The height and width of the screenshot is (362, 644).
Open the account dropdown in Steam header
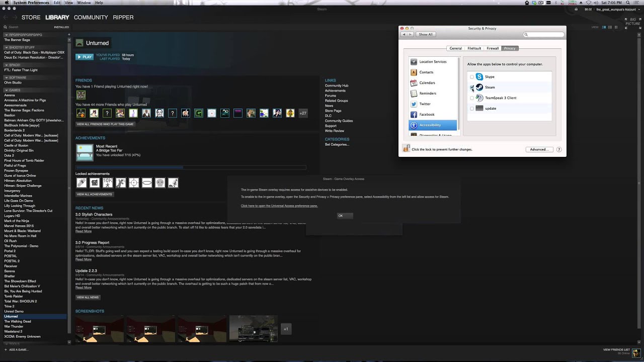617,10
